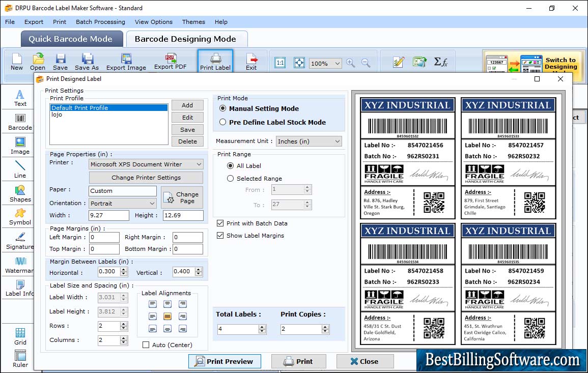This screenshot has width=588, height=373.
Task: Click the New document icon
Action: (x=16, y=62)
